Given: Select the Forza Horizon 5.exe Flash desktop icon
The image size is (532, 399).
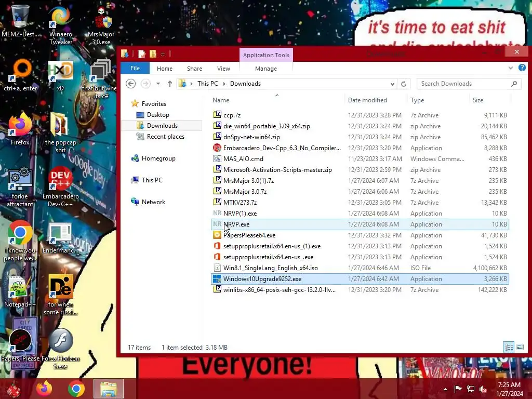Looking at the screenshot, I should 60,349.
